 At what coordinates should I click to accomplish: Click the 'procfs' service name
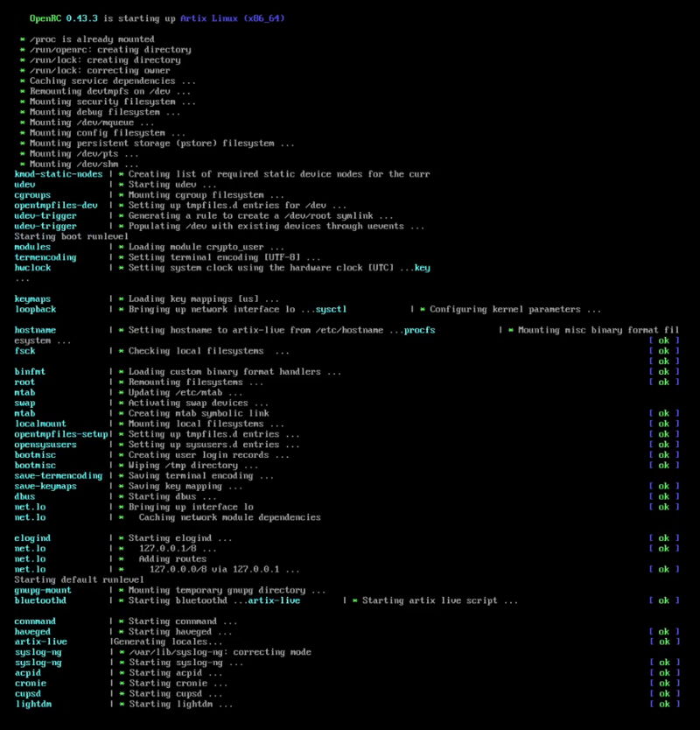click(420, 330)
